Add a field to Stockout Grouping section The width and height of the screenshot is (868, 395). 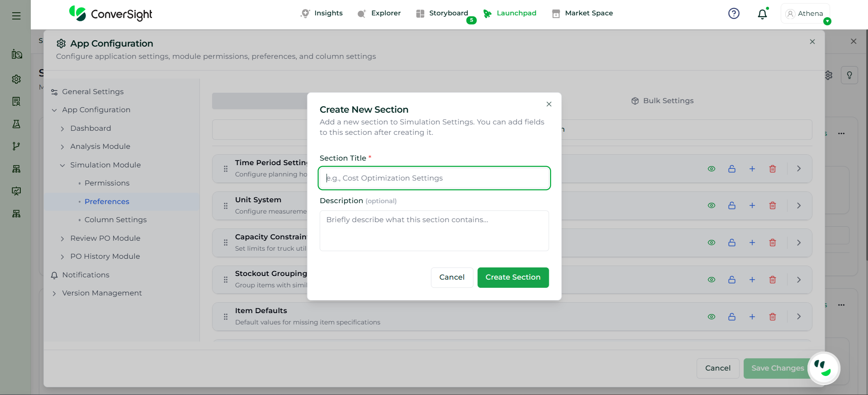(752, 280)
